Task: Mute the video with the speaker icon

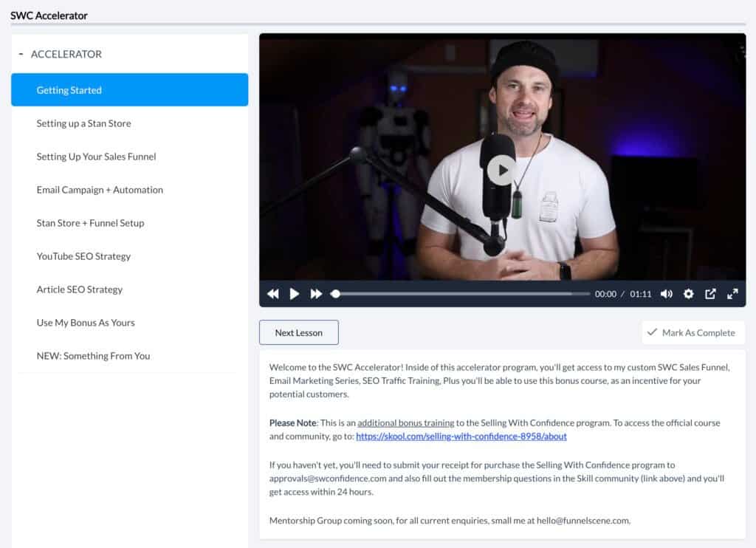Action: 667,294
